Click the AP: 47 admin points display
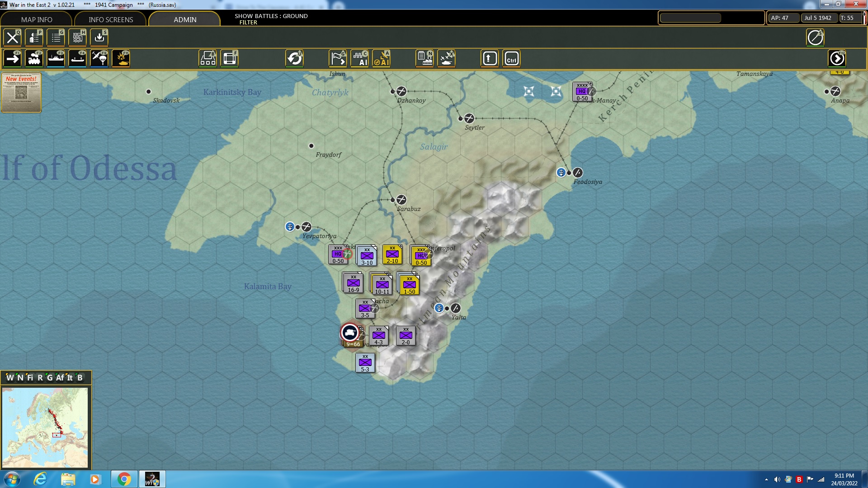The height and width of the screenshot is (488, 868). click(x=783, y=18)
